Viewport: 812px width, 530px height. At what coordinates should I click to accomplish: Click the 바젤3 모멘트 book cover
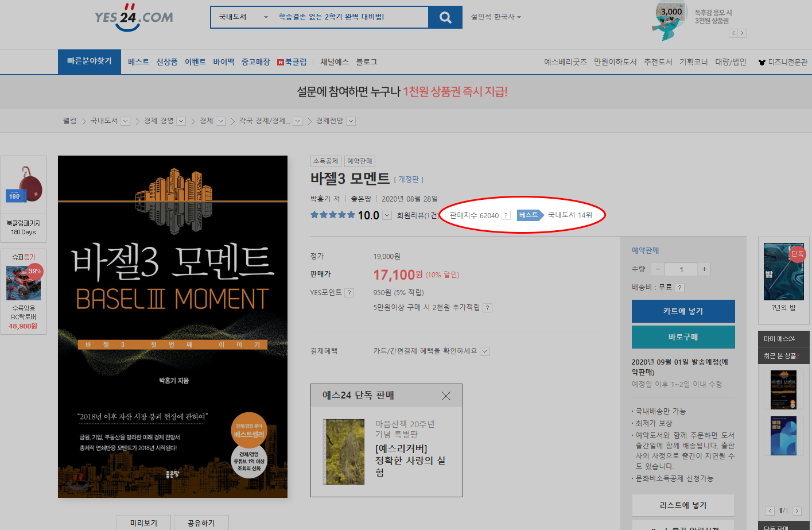coord(173,326)
